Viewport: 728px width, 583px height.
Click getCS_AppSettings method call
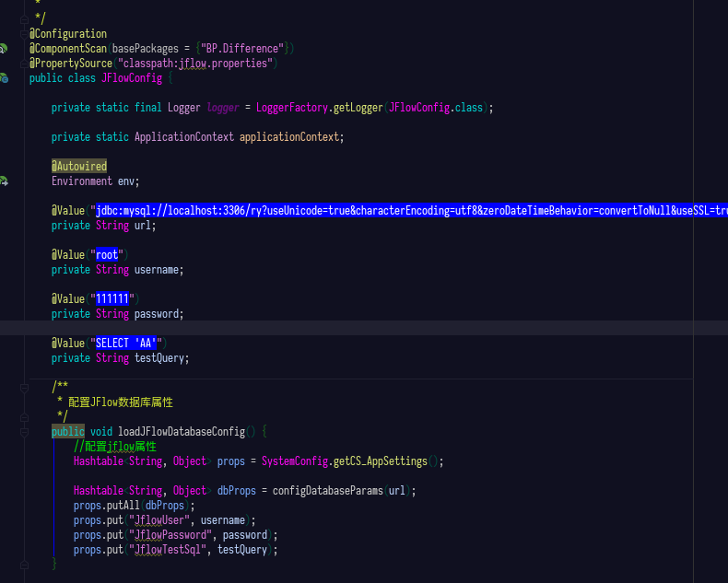point(380,461)
